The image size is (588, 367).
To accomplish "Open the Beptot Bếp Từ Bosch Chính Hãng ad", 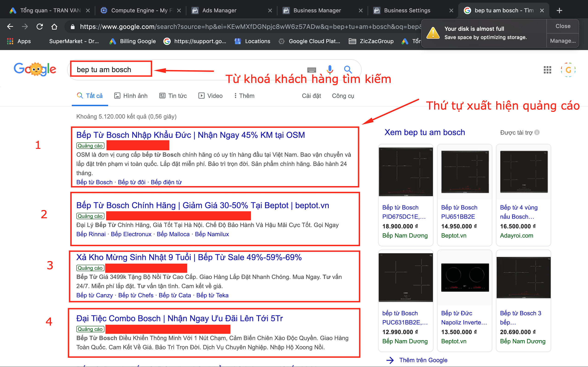I will click(x=203, y=205).
